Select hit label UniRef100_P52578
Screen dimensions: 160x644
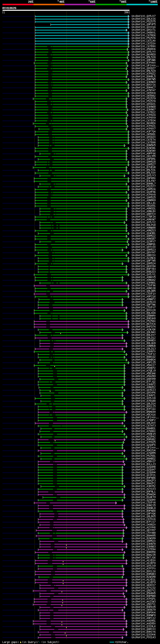pyautogui.click(x=143, y=101)
